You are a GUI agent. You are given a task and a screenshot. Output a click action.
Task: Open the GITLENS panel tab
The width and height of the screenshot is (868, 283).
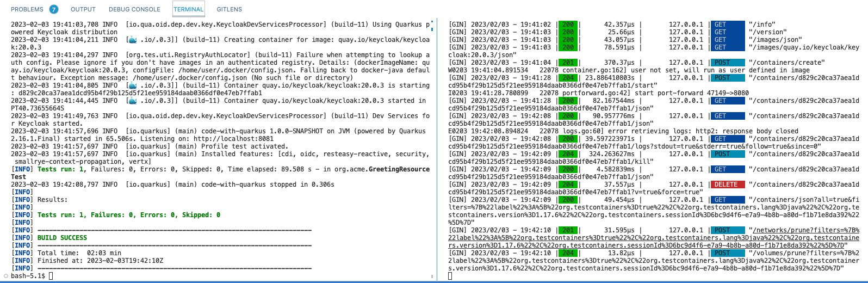(230, 9)
